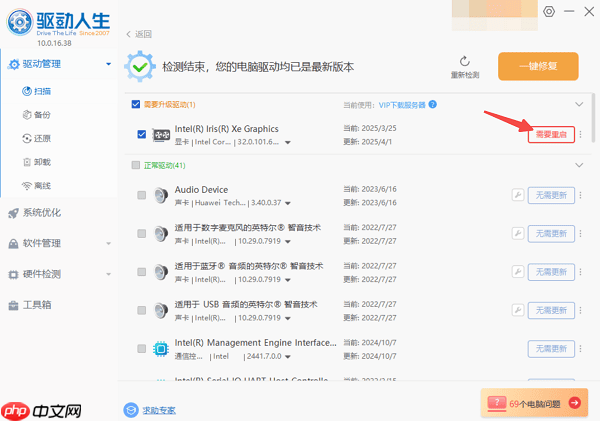The image size is (600, 421).
Task: Click the Intel Iris Xe graphics card icon
Action: 161,135
